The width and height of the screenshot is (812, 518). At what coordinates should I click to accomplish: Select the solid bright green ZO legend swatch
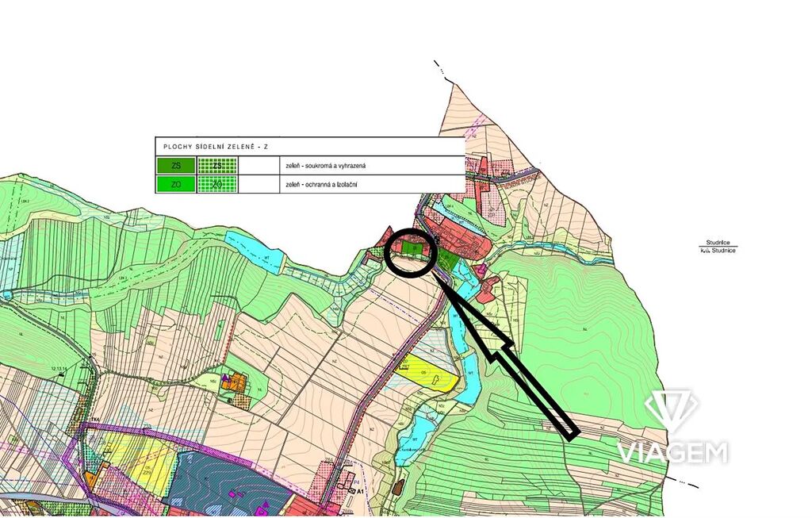click(x=175, y=184)
